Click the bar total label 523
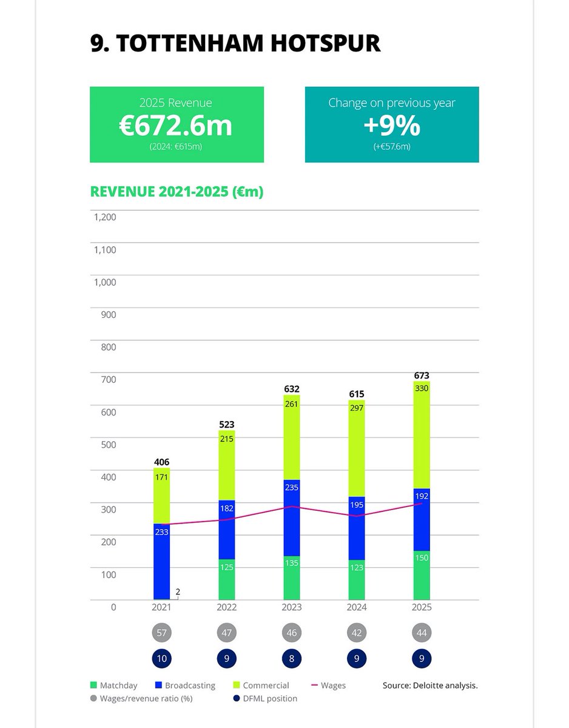Screen dimensions: 569x728 227,424
